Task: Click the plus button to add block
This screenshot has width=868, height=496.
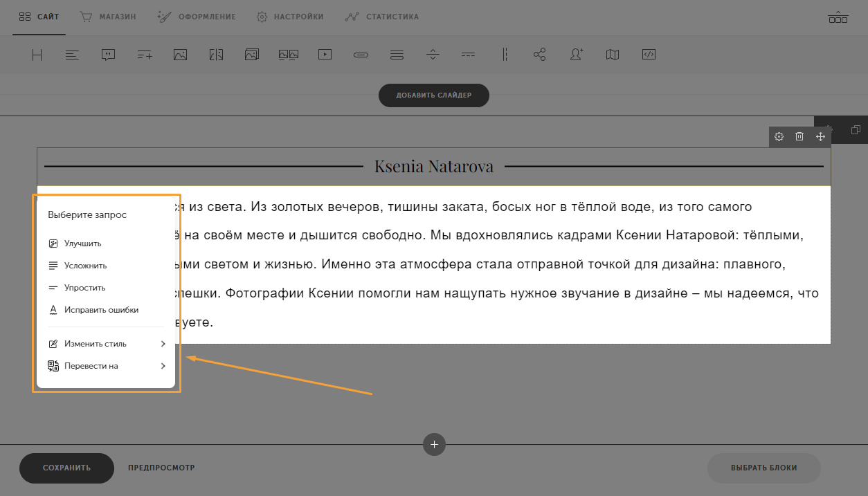Action: [x=434, y=445]
